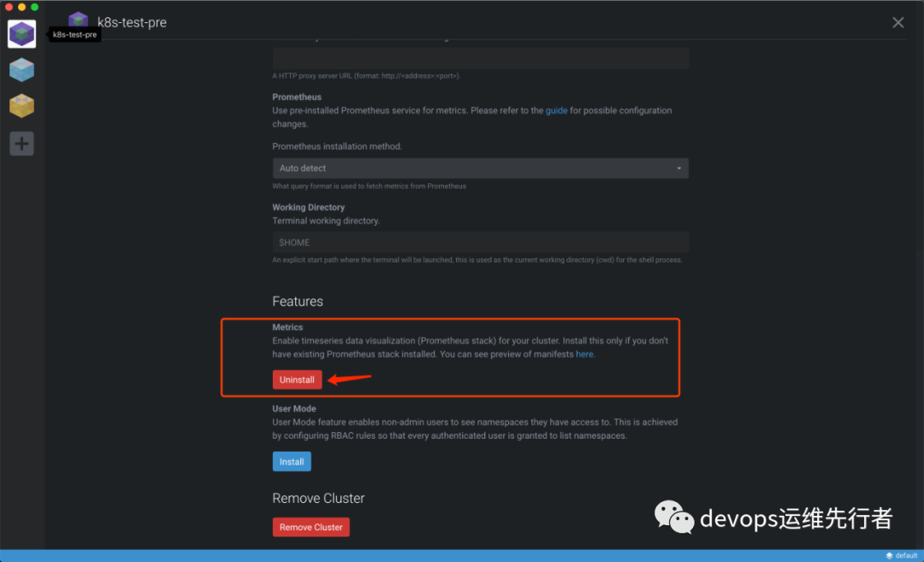Expand the Auto detect Prometheus dropdown
This screenshot has width=924, height=562.
480,168
